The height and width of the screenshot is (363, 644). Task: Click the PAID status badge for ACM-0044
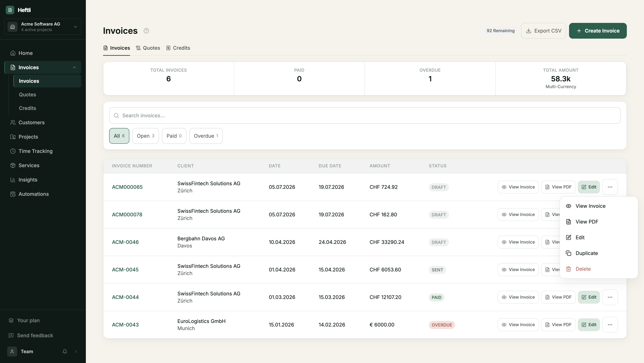click(x=436, y=297)
